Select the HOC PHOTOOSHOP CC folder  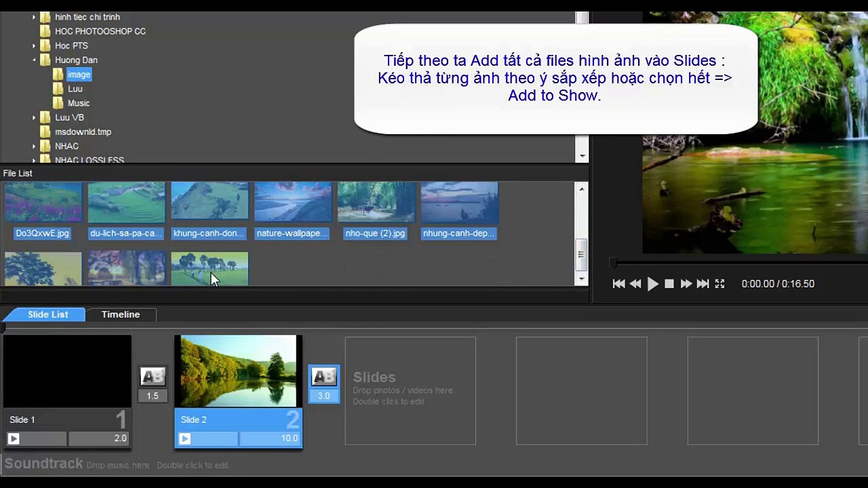[100, 31]
